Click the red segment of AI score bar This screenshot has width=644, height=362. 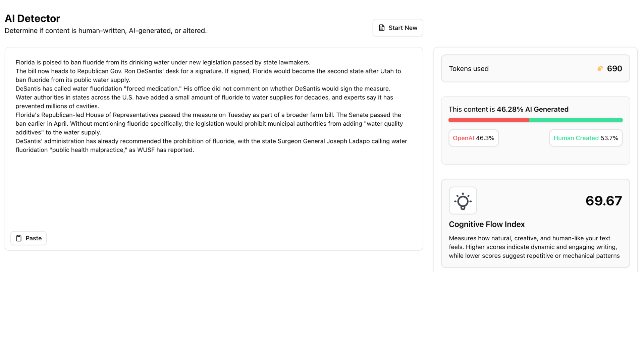tap(488, 120)
